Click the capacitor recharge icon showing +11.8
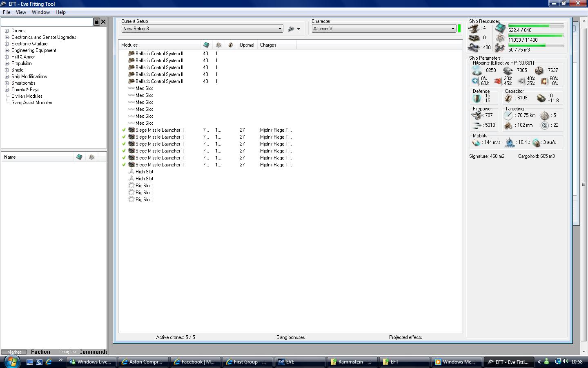 click(541, 98)
